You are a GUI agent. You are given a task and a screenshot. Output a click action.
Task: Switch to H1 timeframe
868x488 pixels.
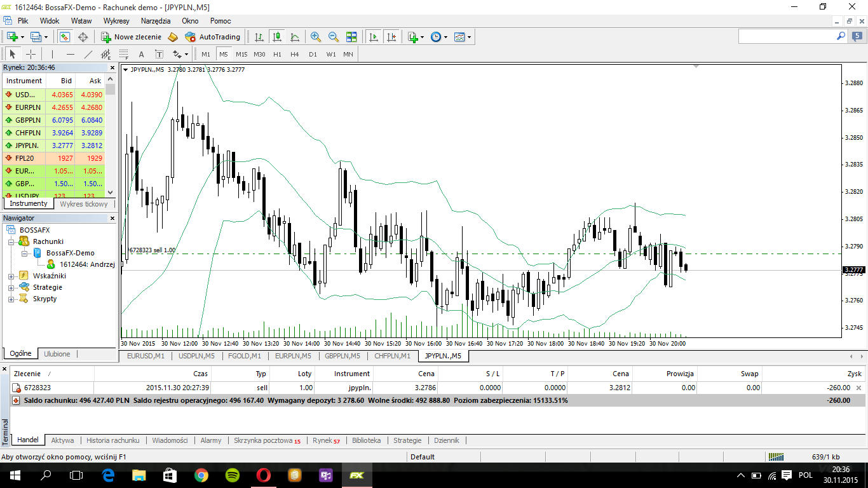click(277, 54)
